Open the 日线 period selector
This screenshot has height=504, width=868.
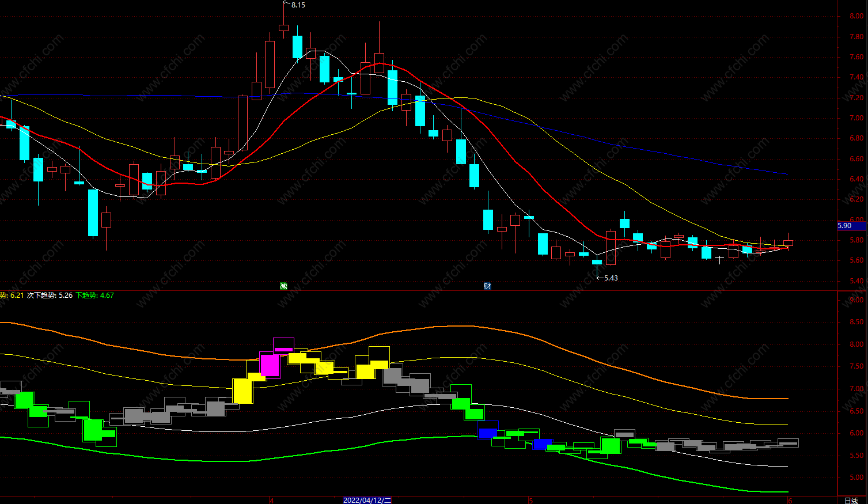[851, 500]
